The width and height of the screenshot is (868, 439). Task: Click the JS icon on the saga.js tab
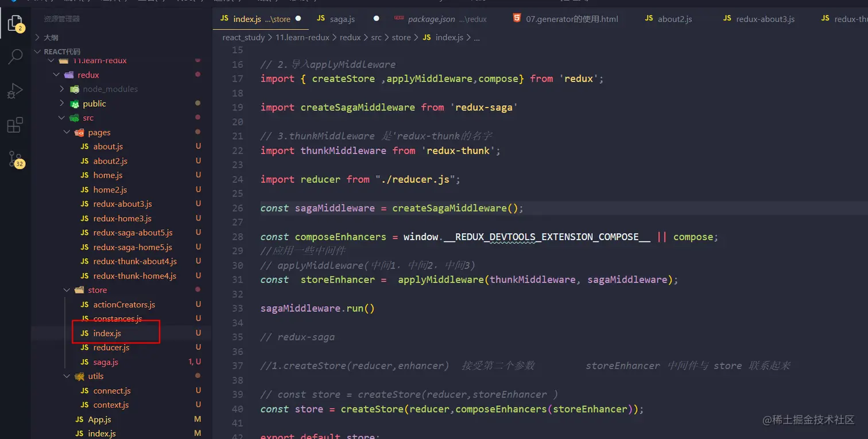coord(321,19)
